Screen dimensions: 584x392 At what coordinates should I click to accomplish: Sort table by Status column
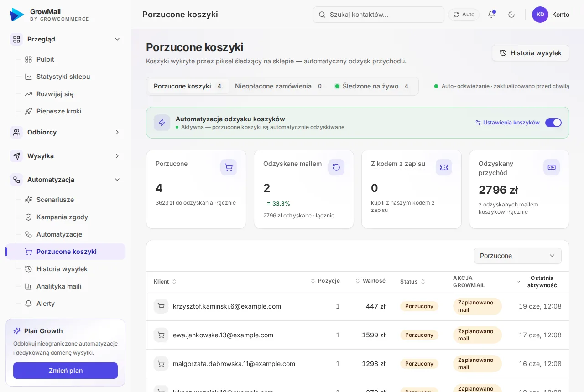(x=412, y=282)
